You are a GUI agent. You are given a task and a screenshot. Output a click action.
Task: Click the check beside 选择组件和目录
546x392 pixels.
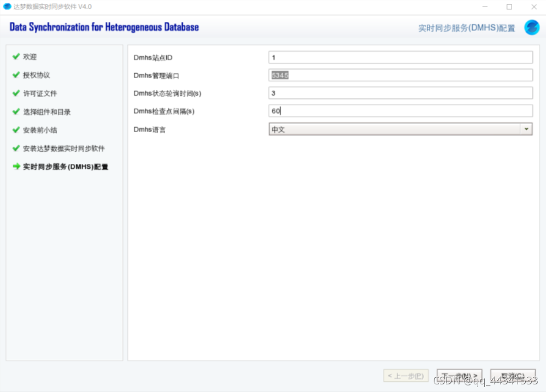click(x=16, y=112)
